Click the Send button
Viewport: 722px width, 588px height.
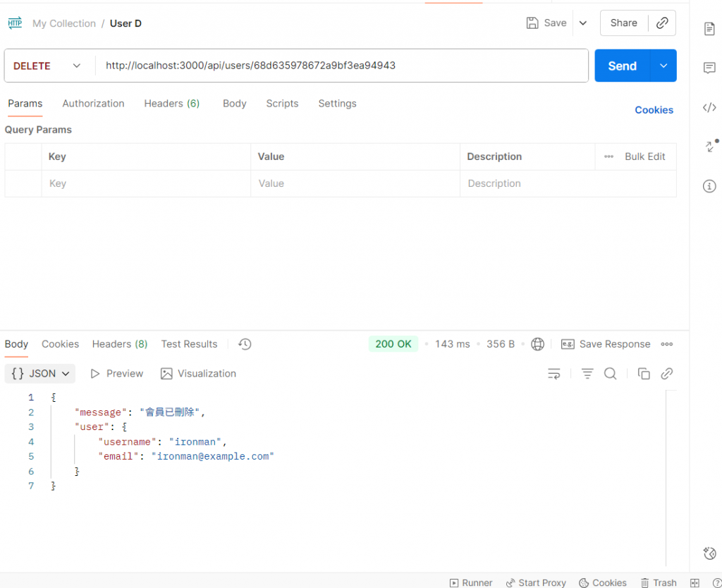click(x=622, y=66)
